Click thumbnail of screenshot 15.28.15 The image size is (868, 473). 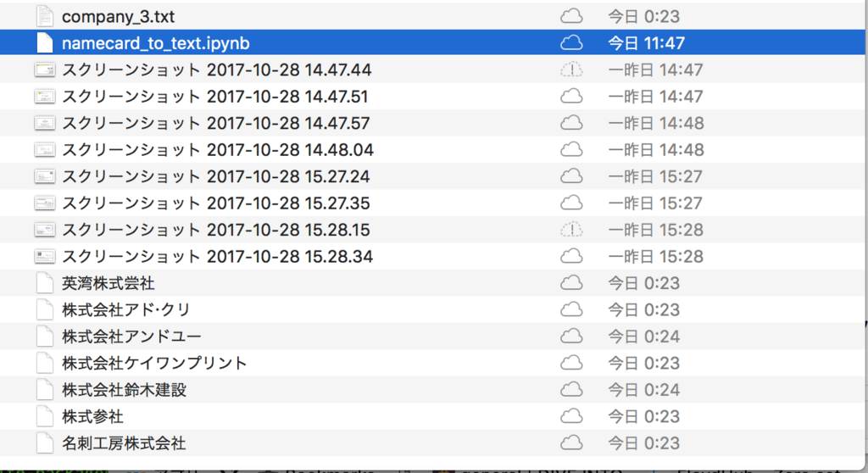click(x=45, y=230)
